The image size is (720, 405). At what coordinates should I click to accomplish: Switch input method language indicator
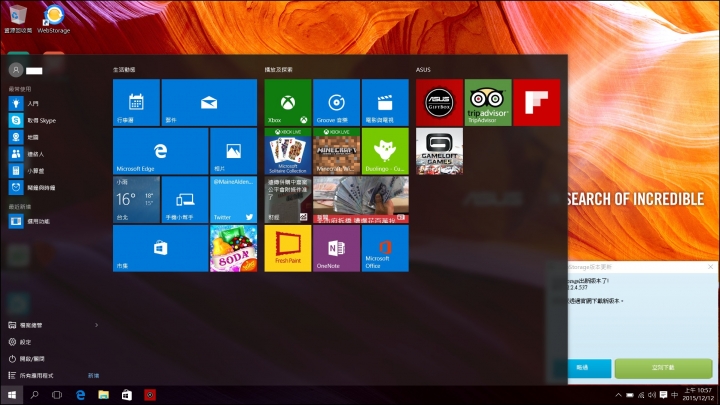coord(675,395)
